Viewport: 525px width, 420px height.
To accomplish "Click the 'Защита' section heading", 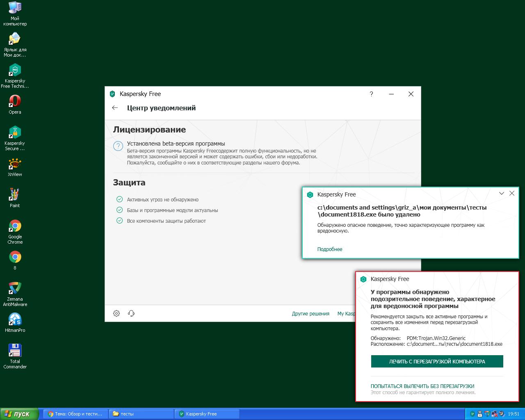I will [129, 183].
